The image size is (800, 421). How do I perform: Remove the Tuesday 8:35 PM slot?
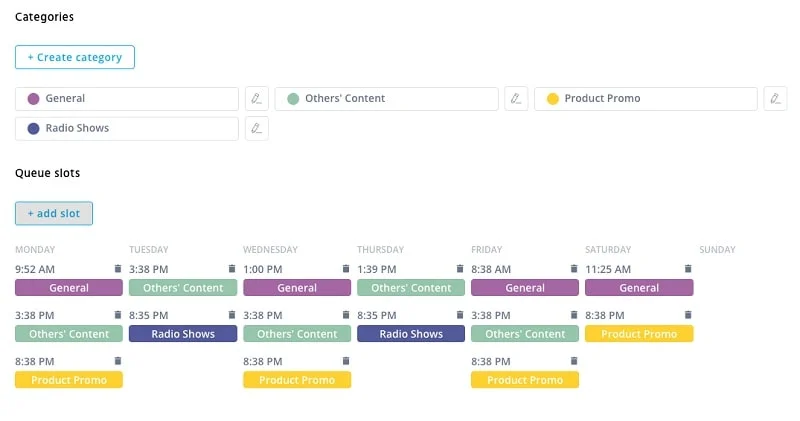click(x=231, y=315)
